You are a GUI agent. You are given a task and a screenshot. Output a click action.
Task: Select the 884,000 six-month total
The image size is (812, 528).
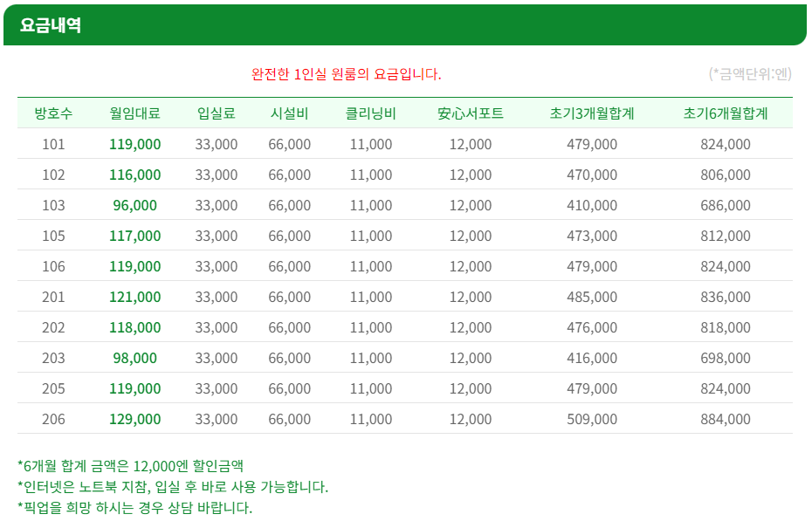click(726, 419)
